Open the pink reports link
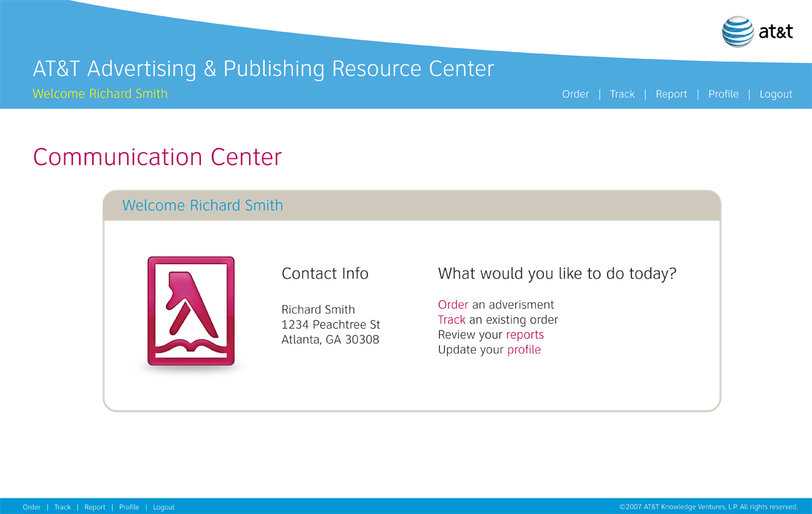The image size is (812, 514). 525,335
